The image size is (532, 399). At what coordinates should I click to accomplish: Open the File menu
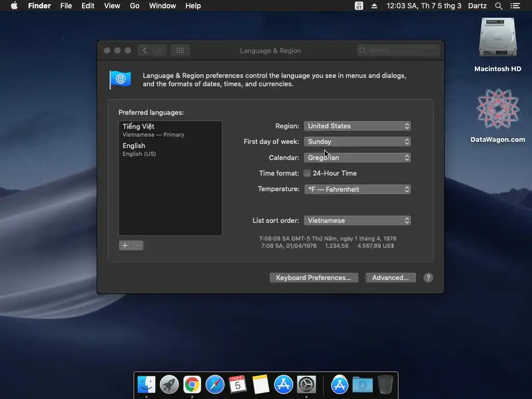coord(66,6)
